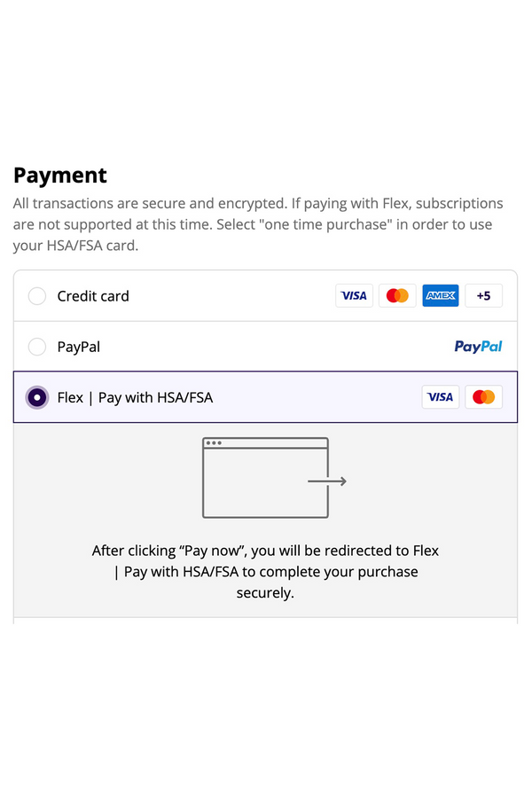This screenshot has width=532, height=798.
Task: Click the PayPal logo
Action: point(478,347)
